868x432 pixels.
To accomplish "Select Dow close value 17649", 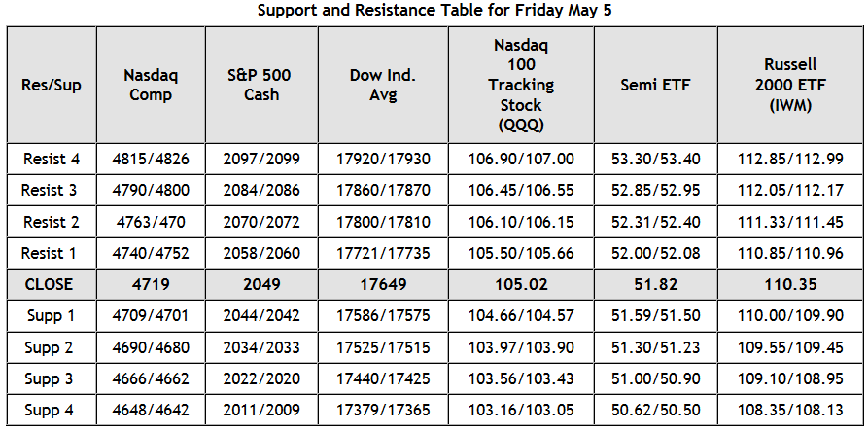I will click(x=383, y=285).
